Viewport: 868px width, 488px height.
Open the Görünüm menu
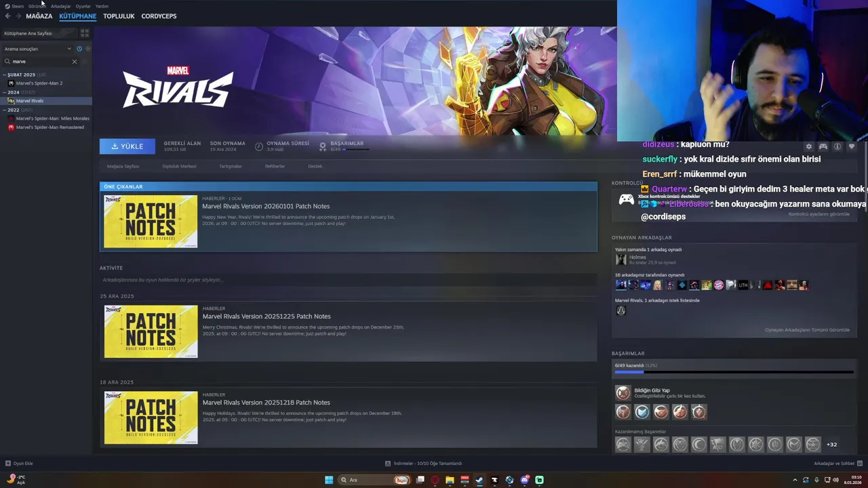click(x=37, y=6)
